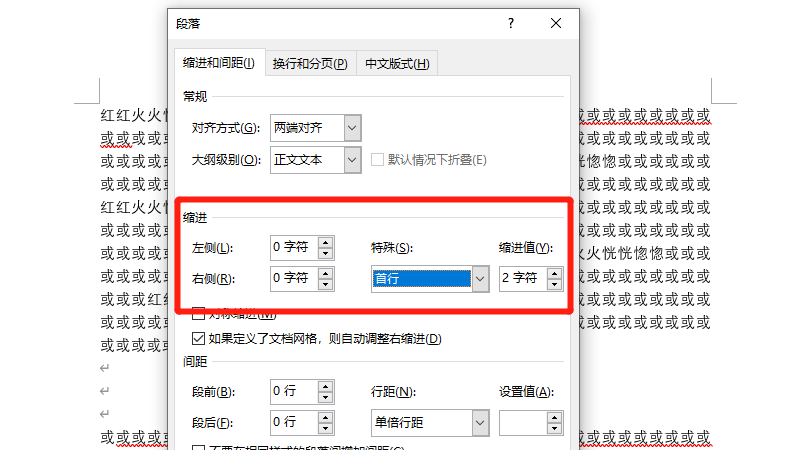Open the 特殊 dropdown showing 首行

coord(480,279)
